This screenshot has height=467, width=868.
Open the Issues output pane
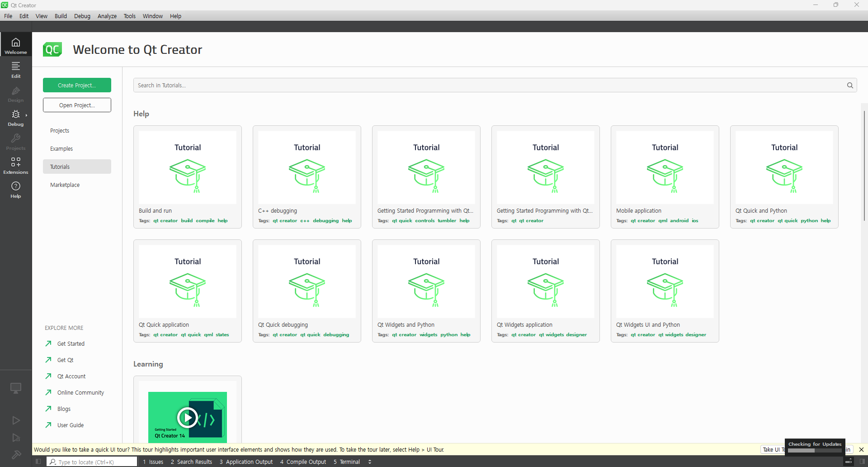click(153, 462)
